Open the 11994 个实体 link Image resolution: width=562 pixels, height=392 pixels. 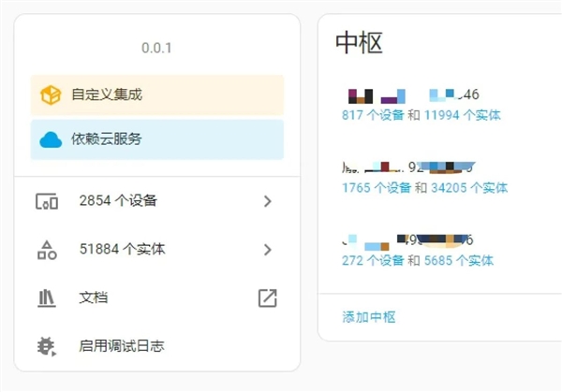(x=462, y=115)
